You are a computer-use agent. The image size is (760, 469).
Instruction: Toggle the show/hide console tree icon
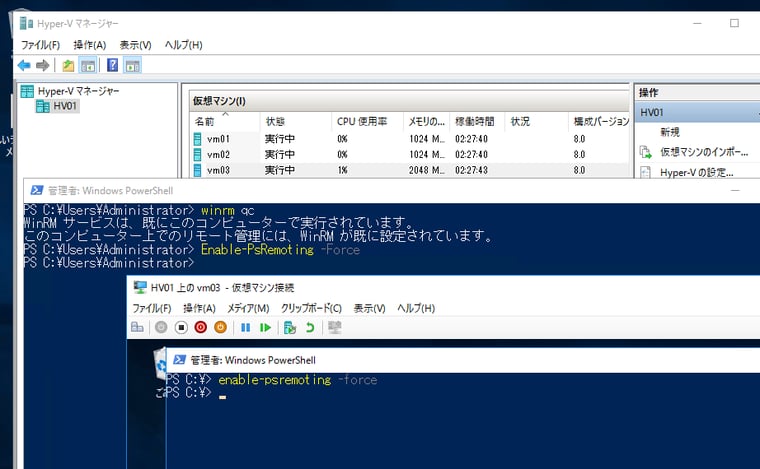pyautogui.click(x=88, y=65)
